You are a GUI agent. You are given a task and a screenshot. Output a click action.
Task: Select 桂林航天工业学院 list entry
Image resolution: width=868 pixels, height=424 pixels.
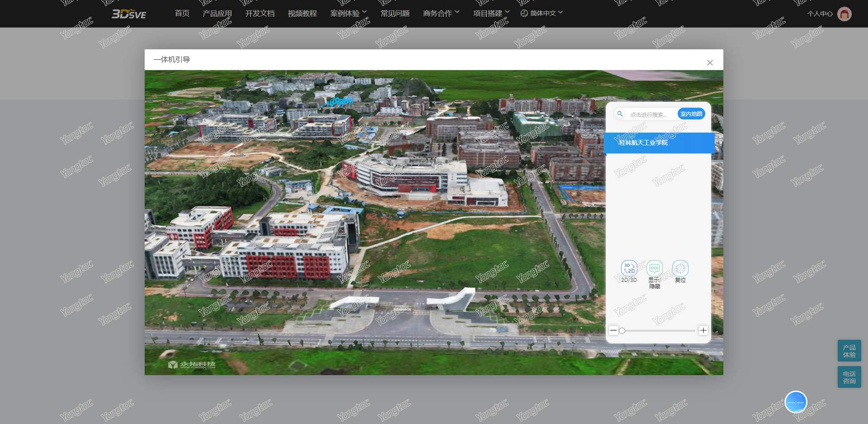[x=659, y=143]
